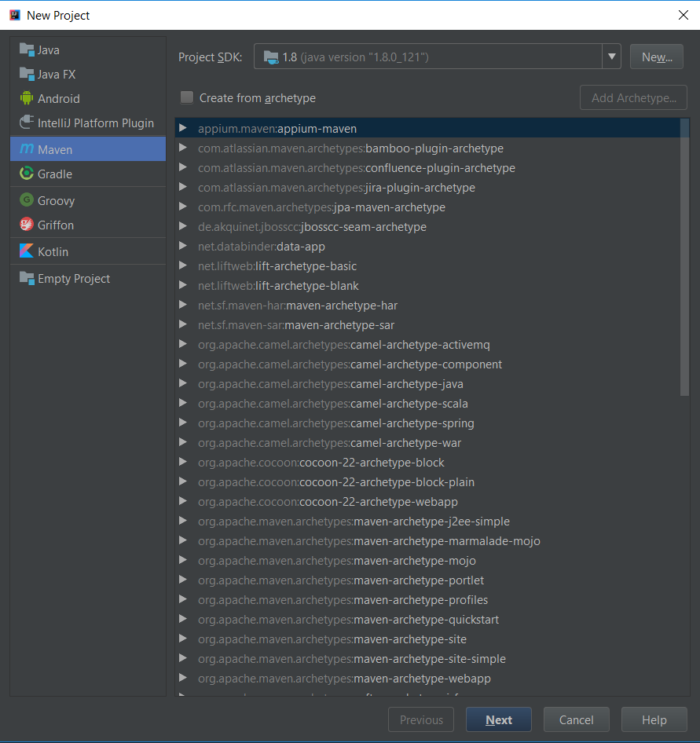This screenshot has width=700, height=743.
Task: Click the New... SDK button
Action: point(657,57)
